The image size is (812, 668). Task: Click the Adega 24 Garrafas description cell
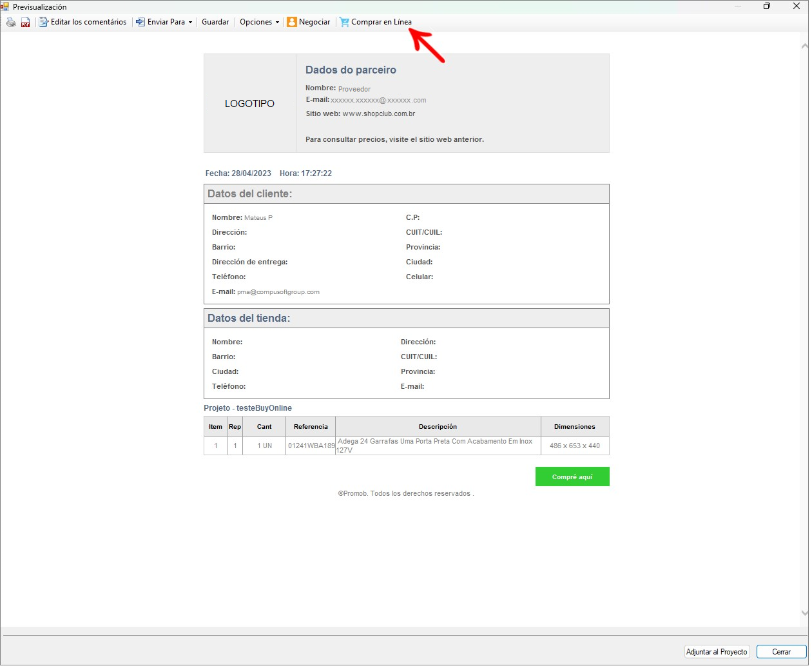(x=438, y=446)
